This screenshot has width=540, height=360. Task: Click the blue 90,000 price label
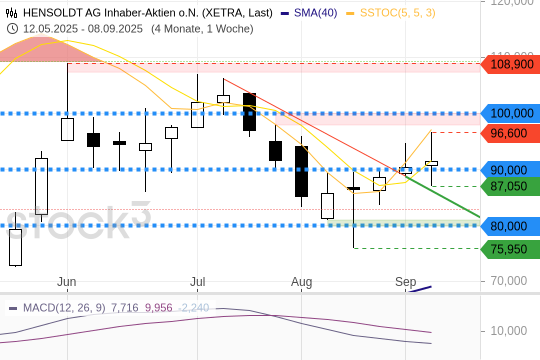coord(509,170)
